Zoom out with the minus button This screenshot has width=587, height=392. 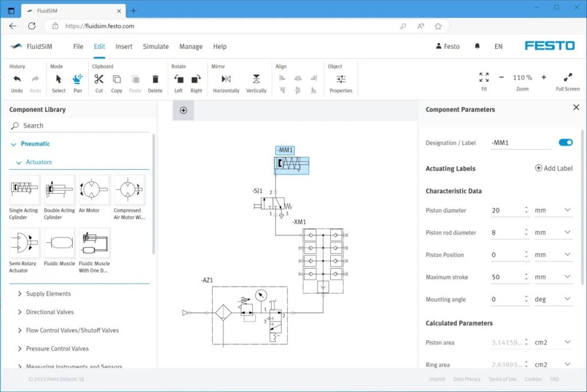[501, 77]
